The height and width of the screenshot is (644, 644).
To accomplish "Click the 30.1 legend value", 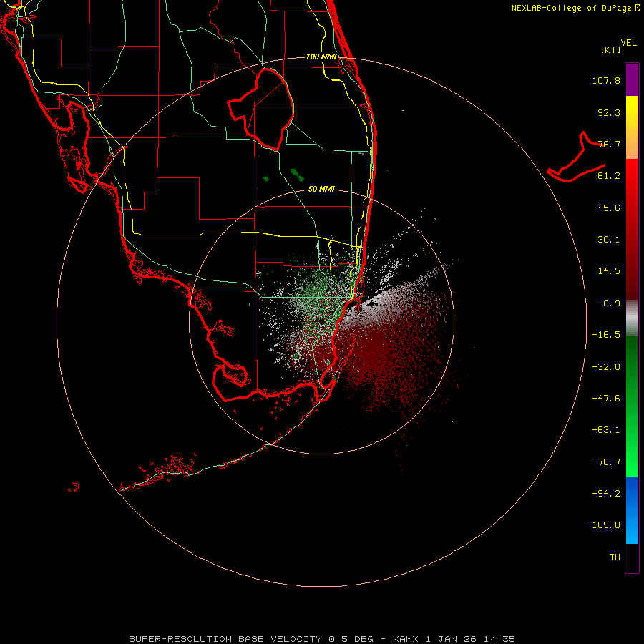I will [x=609, y=240].
